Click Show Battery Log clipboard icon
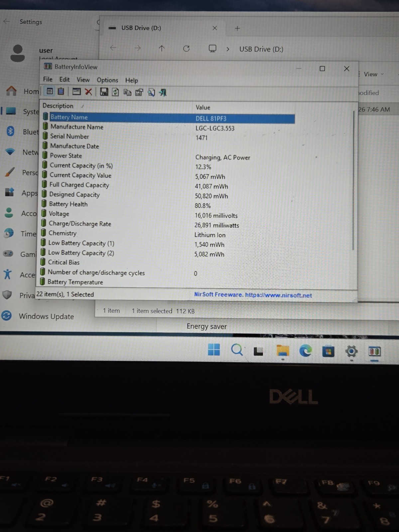The image size is (399, 532). tap(61, 91)
